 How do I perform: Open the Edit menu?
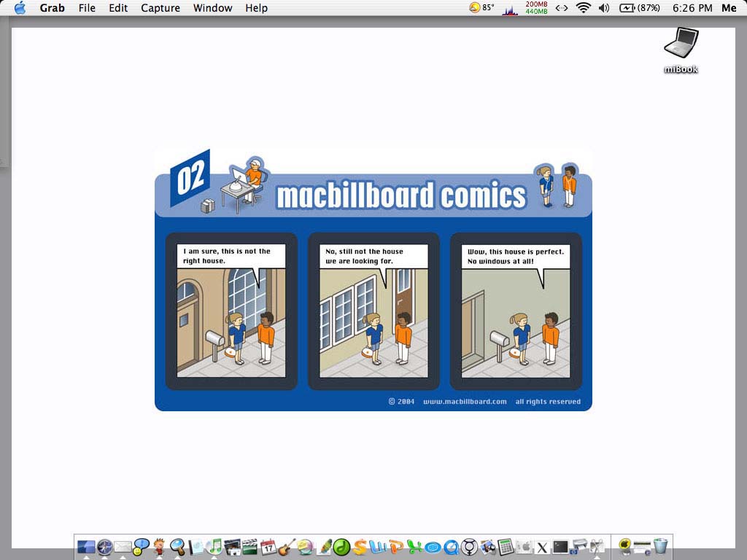coord(118,7)
